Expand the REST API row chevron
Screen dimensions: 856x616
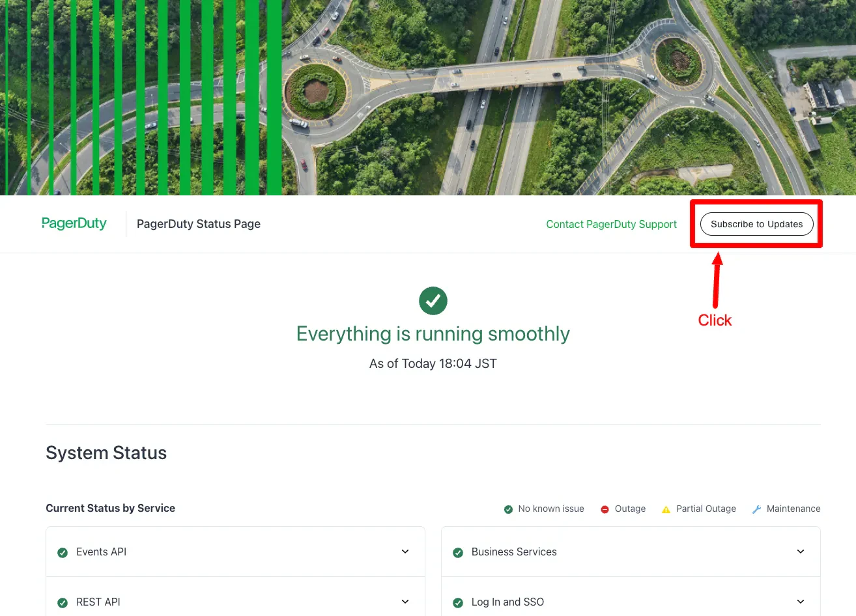(x=405, y=602)
